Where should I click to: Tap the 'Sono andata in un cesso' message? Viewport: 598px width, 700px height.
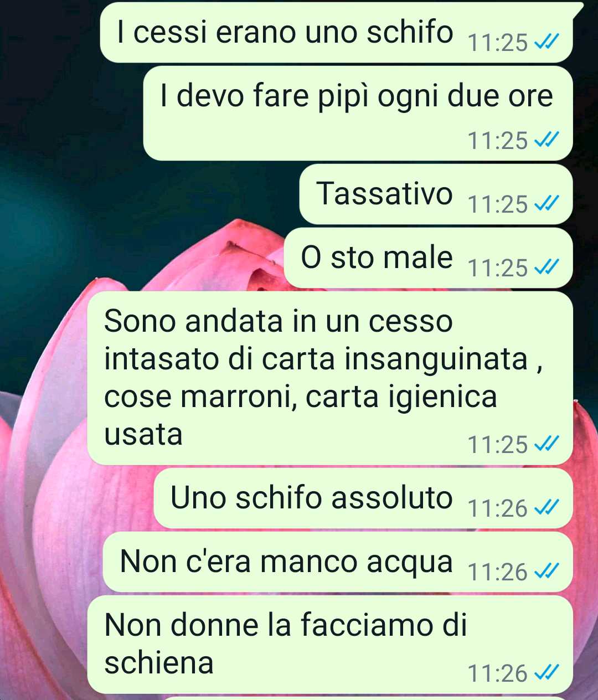[330, 378]
